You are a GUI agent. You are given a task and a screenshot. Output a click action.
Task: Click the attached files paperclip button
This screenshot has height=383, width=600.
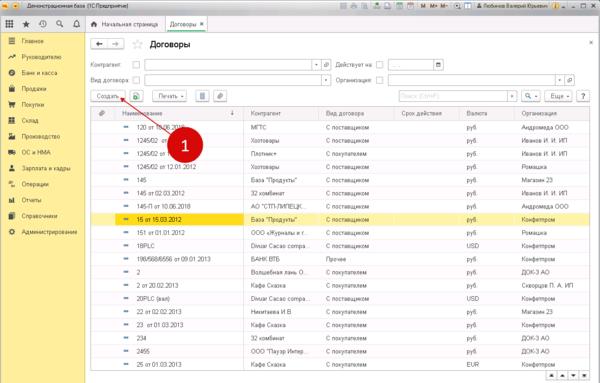point(220,96)
